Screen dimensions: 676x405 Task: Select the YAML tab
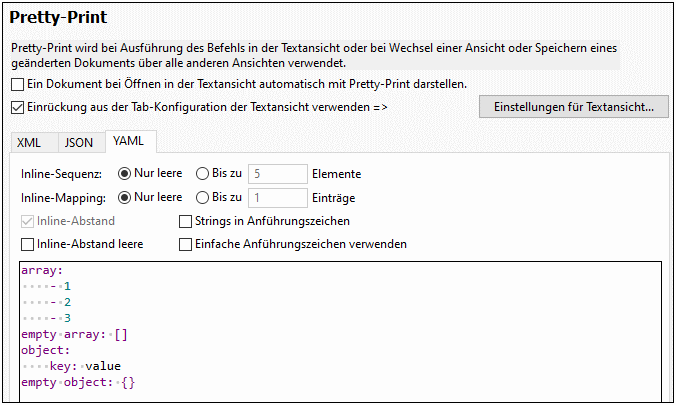pos(128,141)
